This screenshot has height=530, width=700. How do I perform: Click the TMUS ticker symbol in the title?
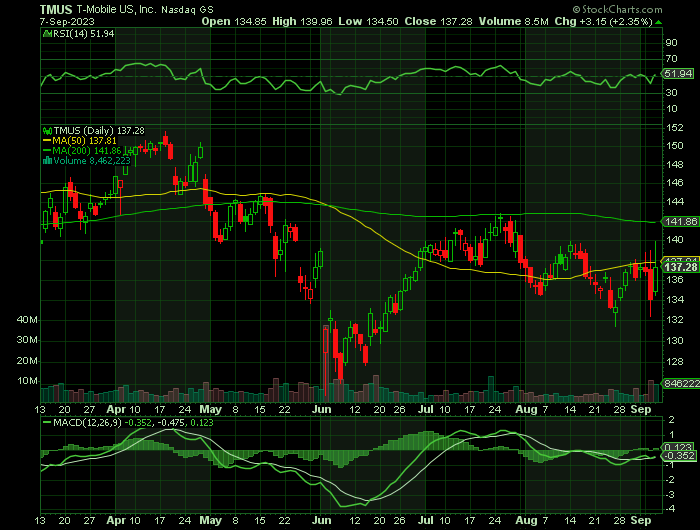point(56,9)
